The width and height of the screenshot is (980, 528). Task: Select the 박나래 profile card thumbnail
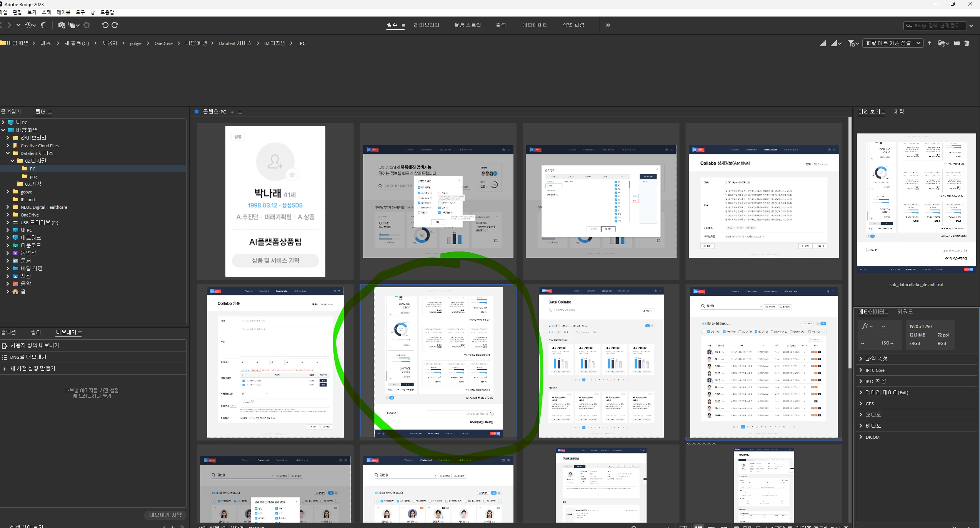[275, 201]
